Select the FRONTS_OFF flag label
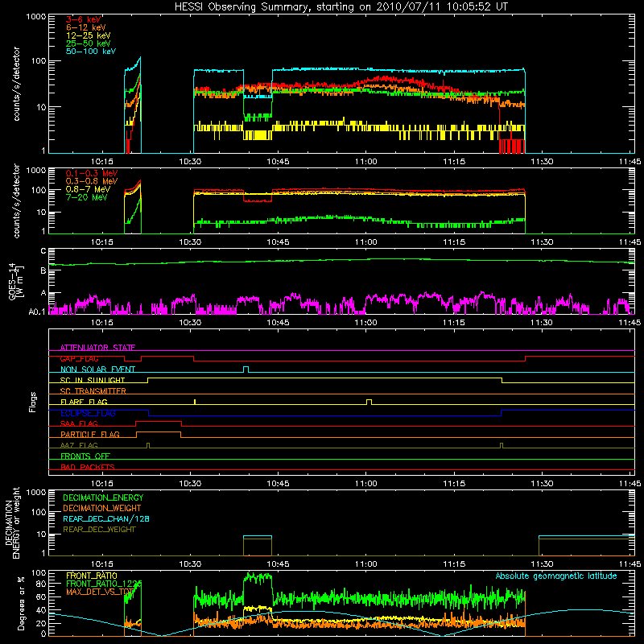The width and height of the screenshot is (644, 644). [85, 456]
